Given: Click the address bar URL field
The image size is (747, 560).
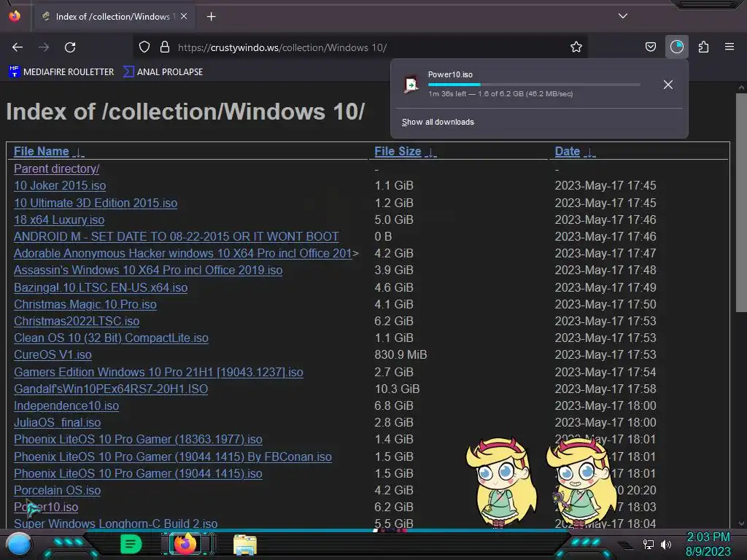Looking at the screenshot, I should [x=362, y=47].
